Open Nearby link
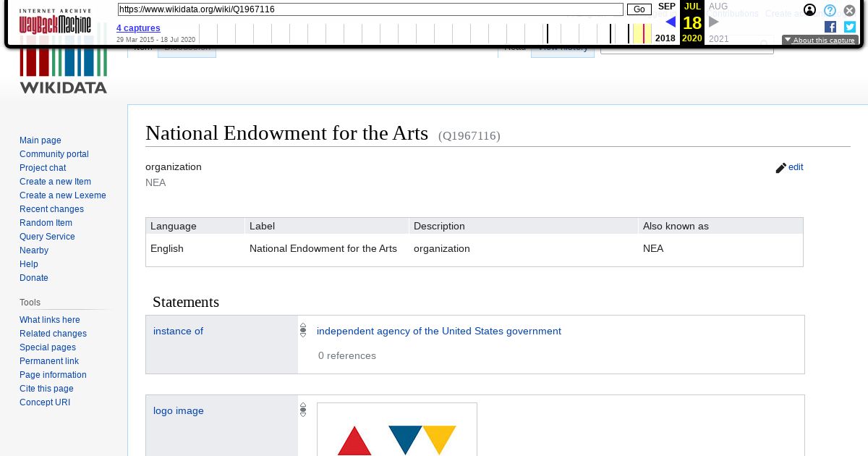The width and height of the screenshot is (868, 456). click(x=34, y=250)
